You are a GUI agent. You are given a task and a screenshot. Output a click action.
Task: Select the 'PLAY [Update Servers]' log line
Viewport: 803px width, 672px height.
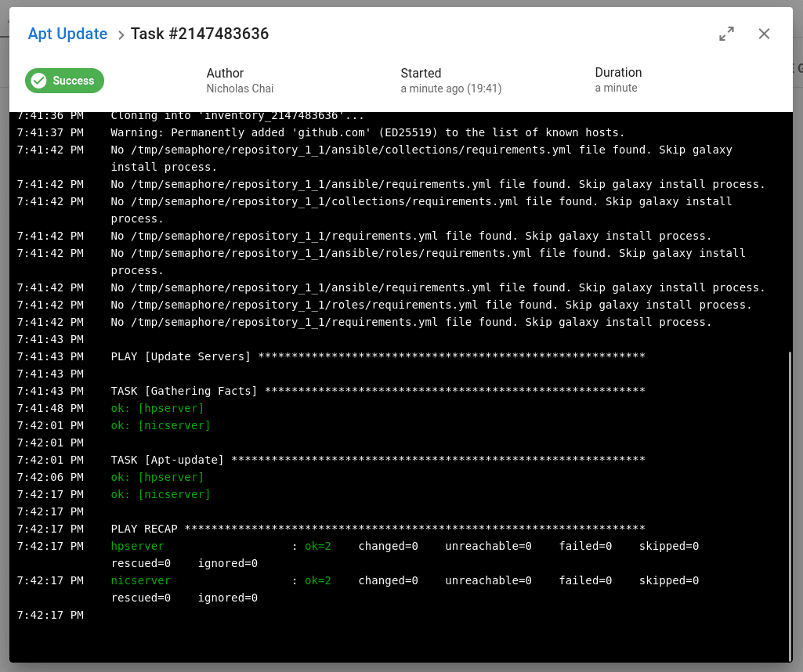(378, 356)
